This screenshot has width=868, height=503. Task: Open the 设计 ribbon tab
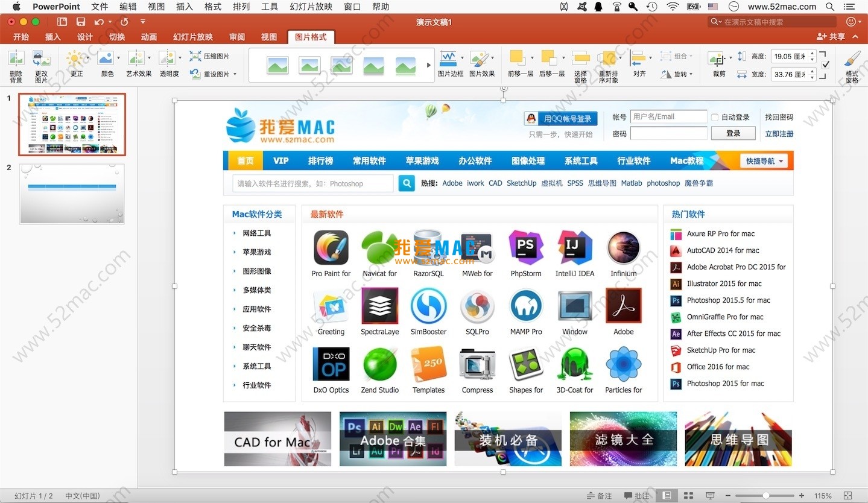[x=85, y=37]
